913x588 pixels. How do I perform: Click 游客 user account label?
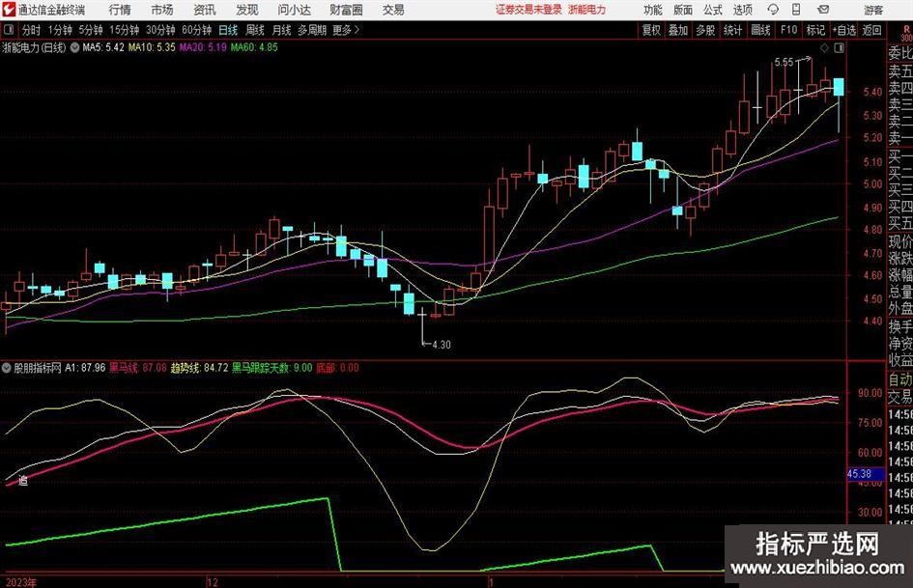coord(873,10)
